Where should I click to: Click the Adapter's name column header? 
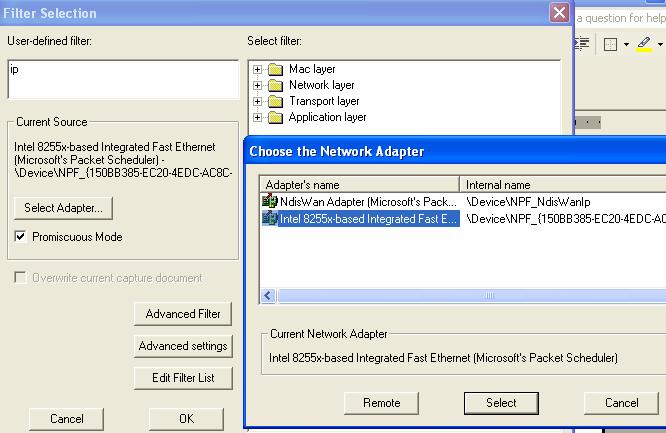[x=360, y=185]
